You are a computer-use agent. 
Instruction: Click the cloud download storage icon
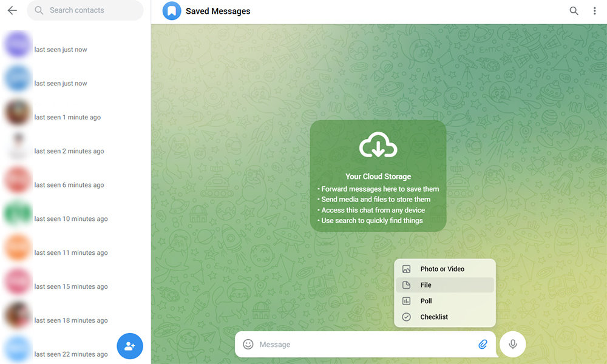coord(378,146)
